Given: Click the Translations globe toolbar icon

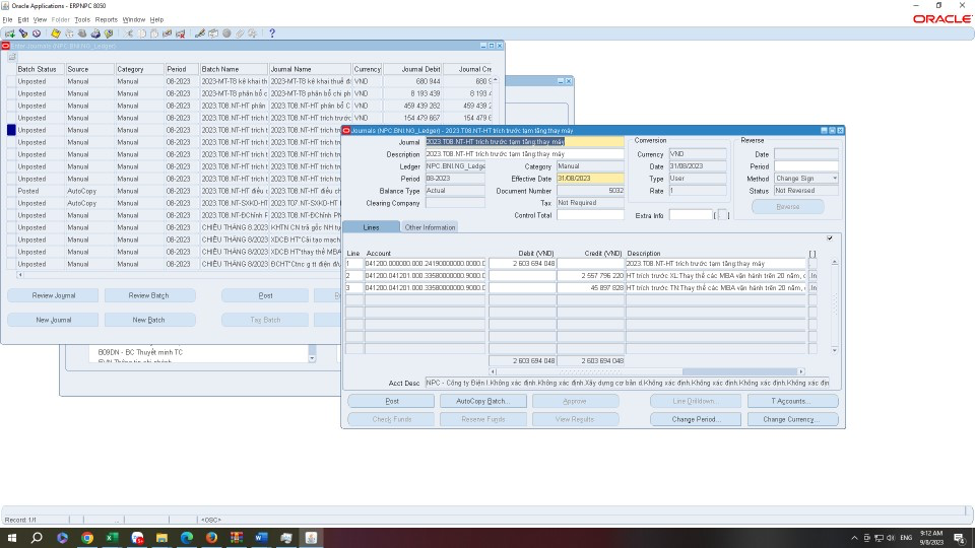Looking at the screenshot, I should coord(227,34).
